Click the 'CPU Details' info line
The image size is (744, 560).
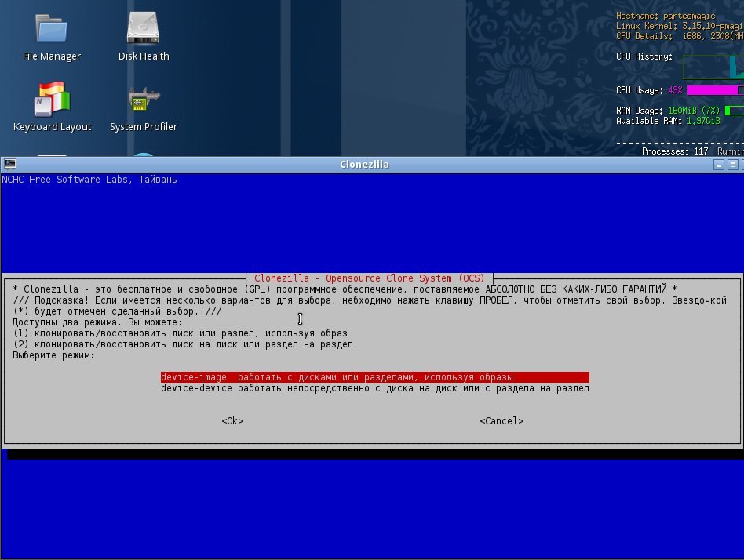coord(680,36)
